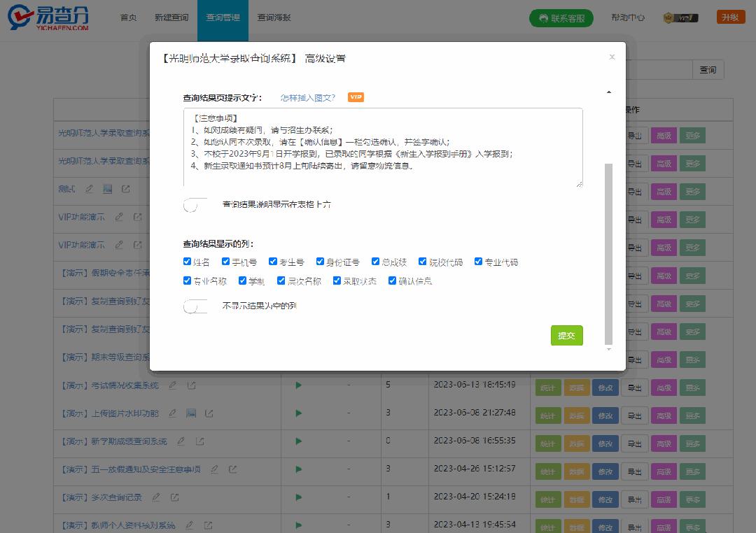Screen dimensions: 756x533
Task: Select 查询海报 in the navigation menu
Action: [x=275, y=17]
